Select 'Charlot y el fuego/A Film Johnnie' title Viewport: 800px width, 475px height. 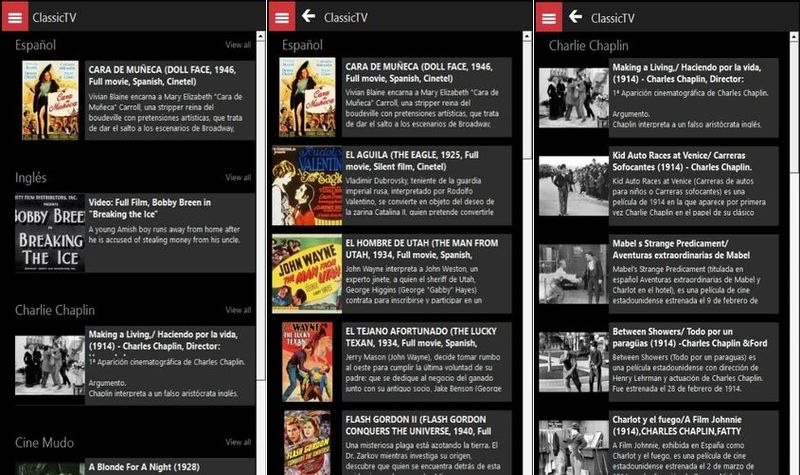pos(677,426)
